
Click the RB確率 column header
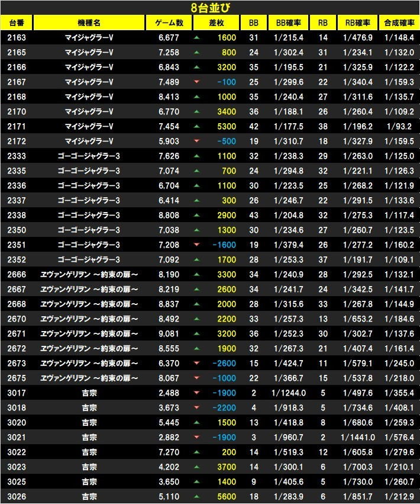(358, 23)
